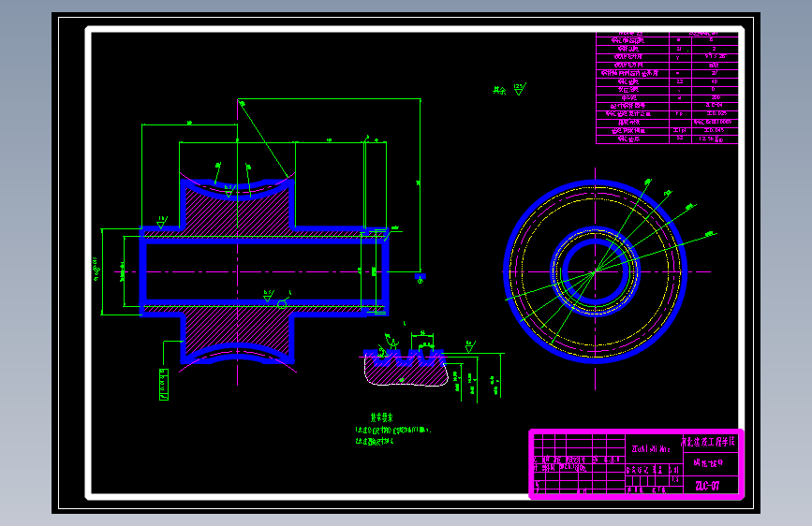Image resolution: width=812 pixels, height=526 pixels.
Task: Click the technical requirements heading text
Action: [382, 417]
